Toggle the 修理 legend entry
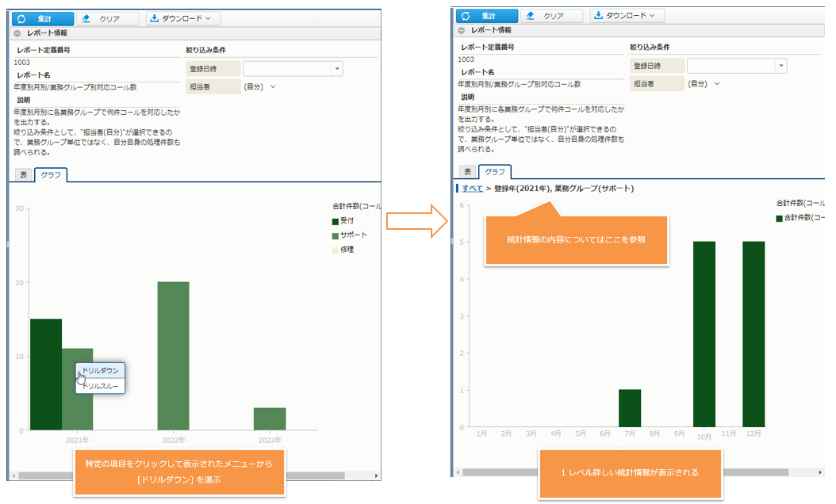This screenshot has height=504, width=836. pyautogui.click(x=347, y=250)
